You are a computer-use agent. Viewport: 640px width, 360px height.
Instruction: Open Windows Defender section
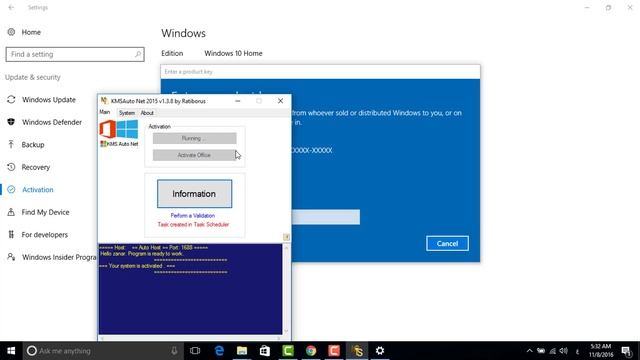[52, 122]
